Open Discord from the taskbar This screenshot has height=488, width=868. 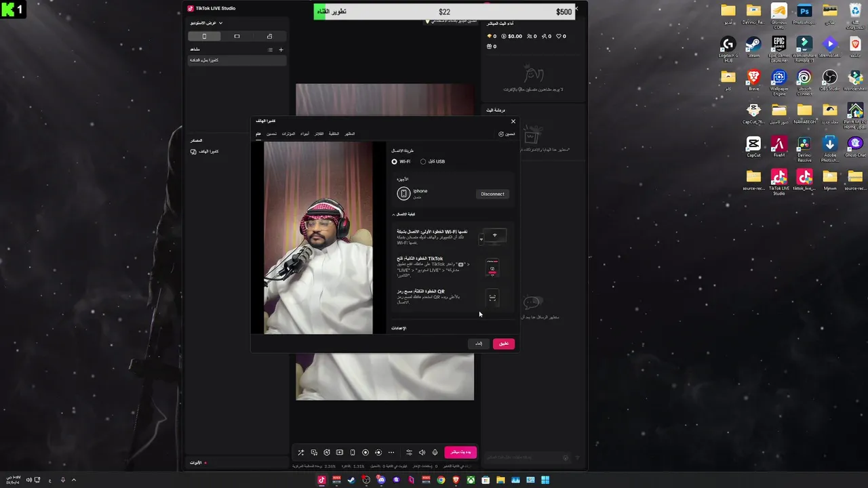click(x=381, y=480)
